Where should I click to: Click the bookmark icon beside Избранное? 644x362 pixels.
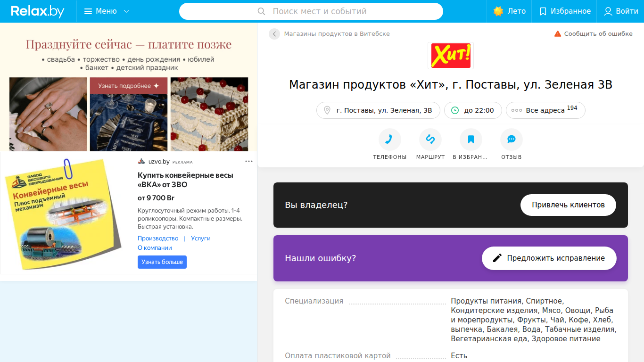pyautogui.click(x=543, y=11)
